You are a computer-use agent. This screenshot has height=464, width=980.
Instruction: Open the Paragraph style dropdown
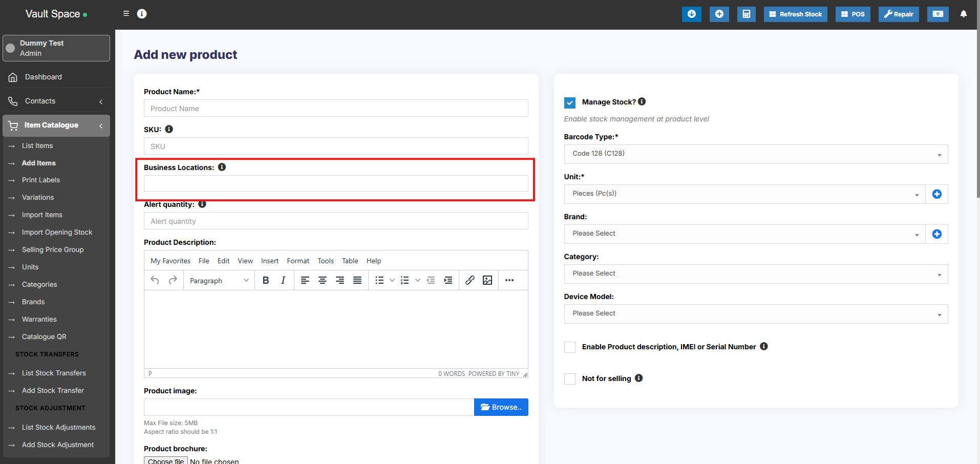point(219,281)
